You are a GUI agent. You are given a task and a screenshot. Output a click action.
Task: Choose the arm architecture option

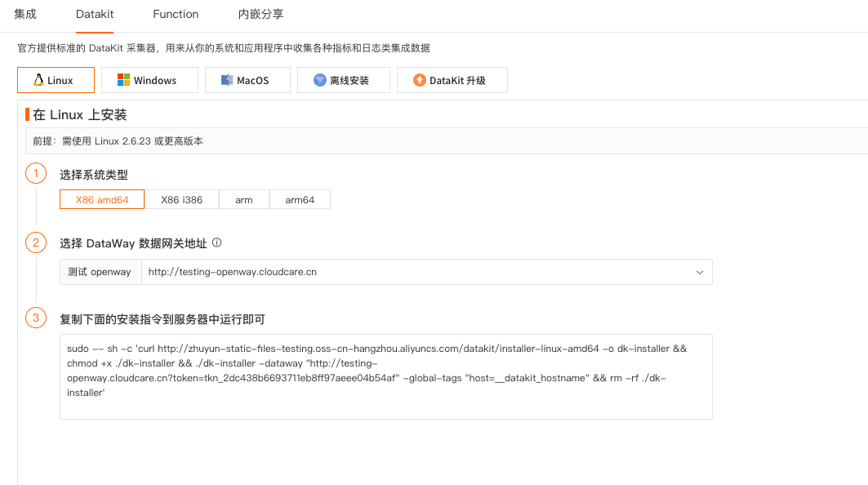(244, 199)
